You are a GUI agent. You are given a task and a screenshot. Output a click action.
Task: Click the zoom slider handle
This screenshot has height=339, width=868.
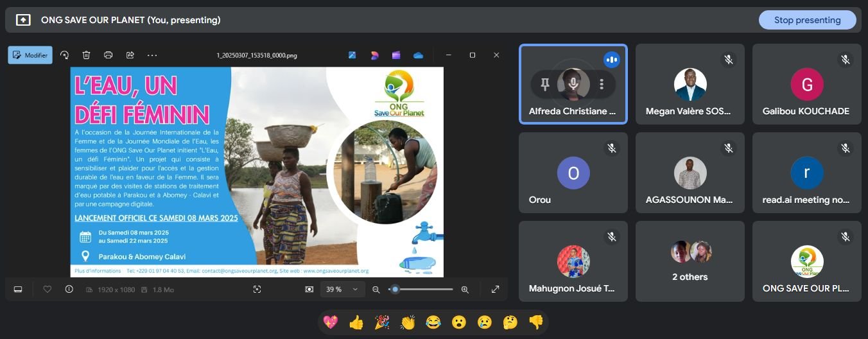coord(395,290)
